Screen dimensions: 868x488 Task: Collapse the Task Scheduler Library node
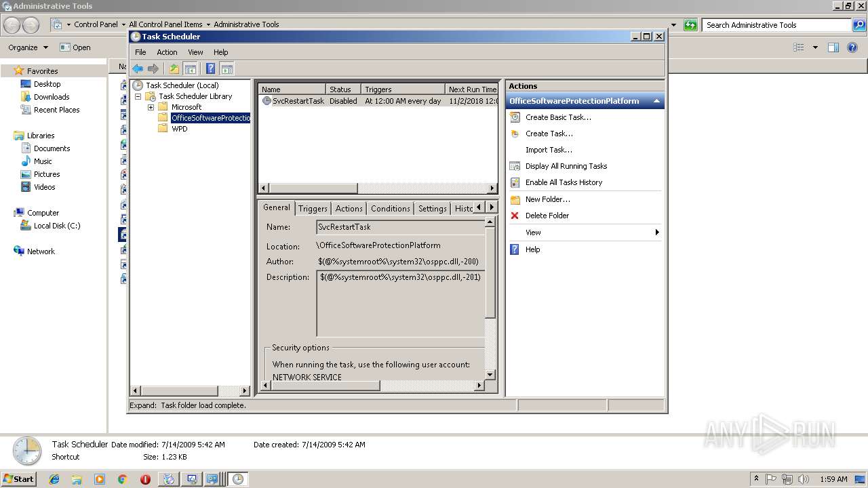138,96
